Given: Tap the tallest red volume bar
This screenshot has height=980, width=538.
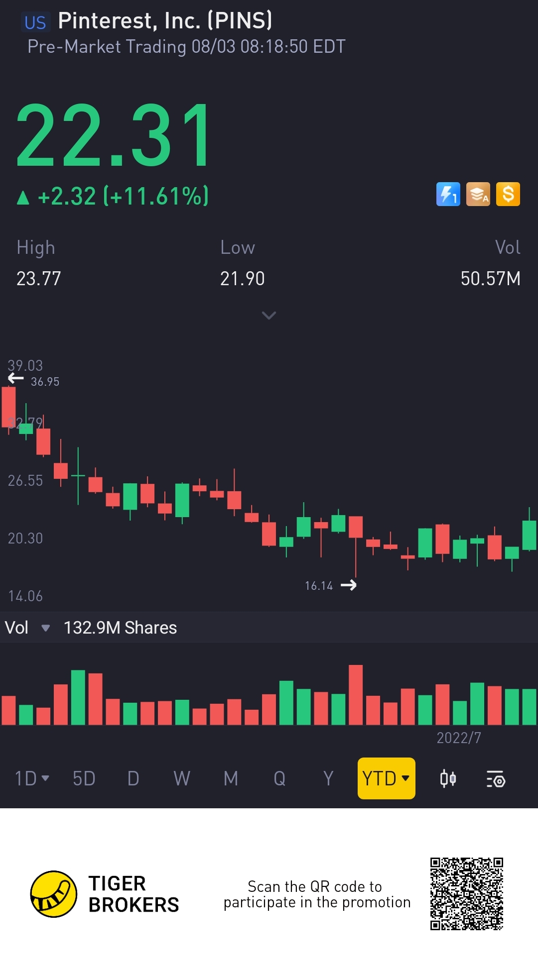Looking at the screenshot, I should point(356,695).
